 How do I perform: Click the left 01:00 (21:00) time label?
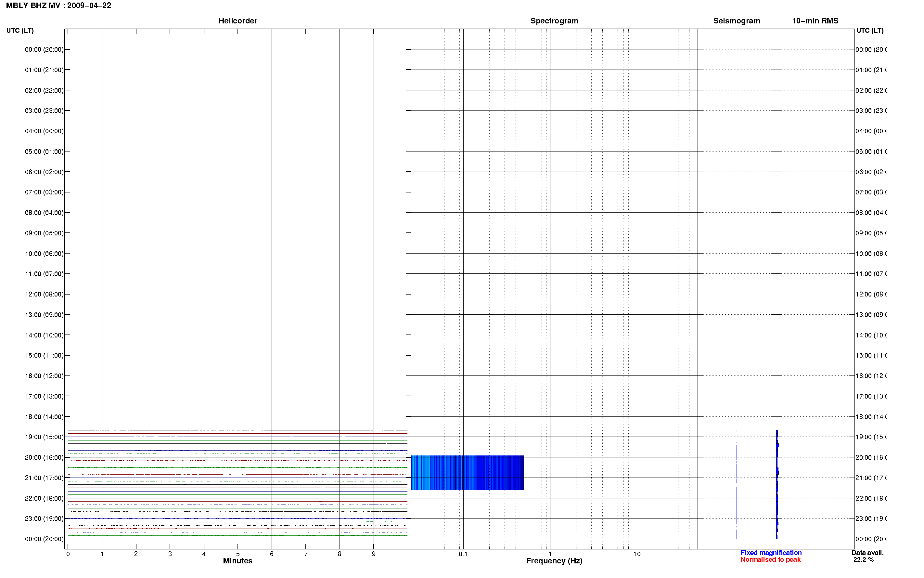pos(44,70)
